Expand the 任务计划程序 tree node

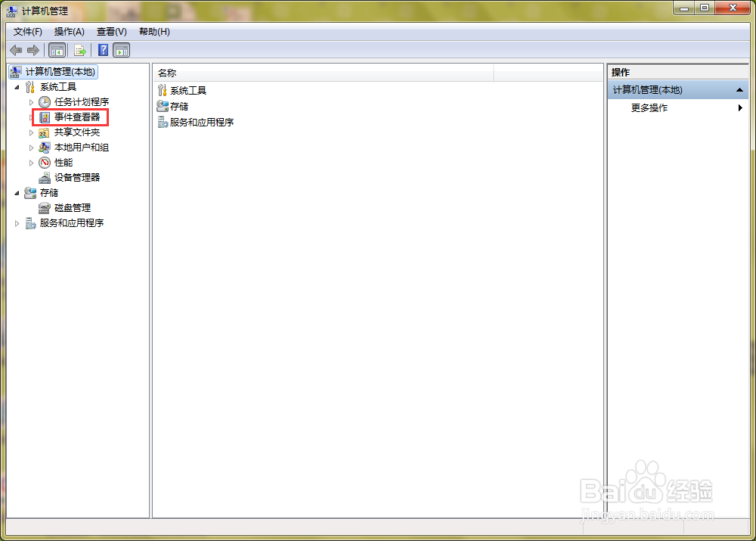[31, 102]
